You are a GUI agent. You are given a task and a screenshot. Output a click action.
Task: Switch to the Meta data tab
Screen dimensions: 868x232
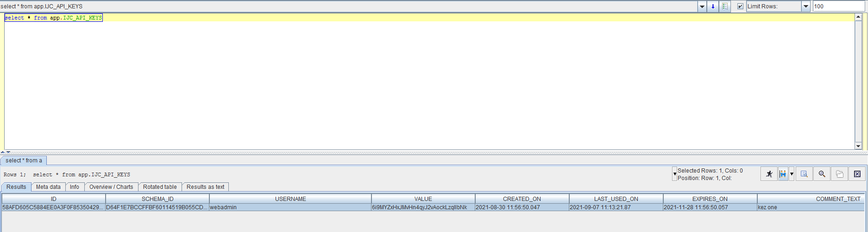click(x=48, y=187)
